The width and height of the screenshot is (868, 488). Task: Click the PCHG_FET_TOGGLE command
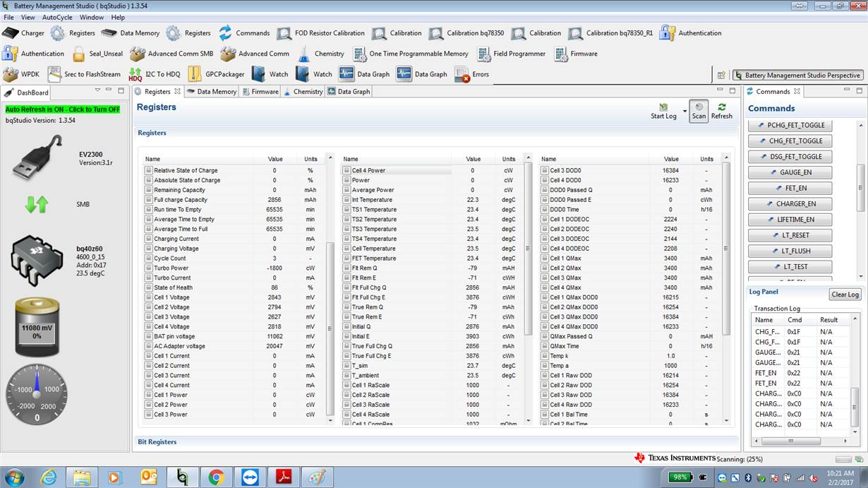tap(790, 125)
